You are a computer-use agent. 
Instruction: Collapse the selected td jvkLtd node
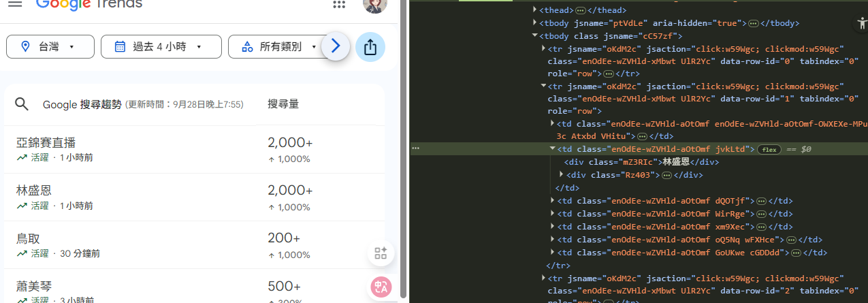(x=552, y=148)
